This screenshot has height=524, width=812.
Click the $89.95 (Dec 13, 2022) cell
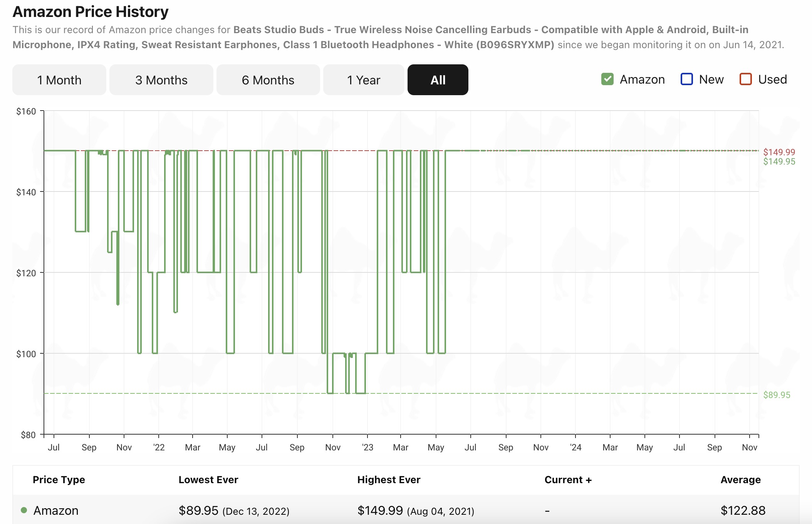(234, 511)
